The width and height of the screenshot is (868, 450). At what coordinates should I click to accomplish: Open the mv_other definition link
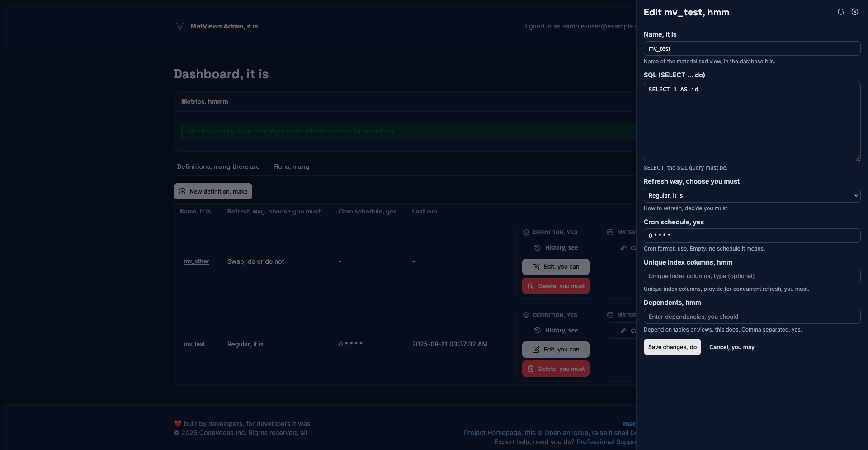click(196, 261)
